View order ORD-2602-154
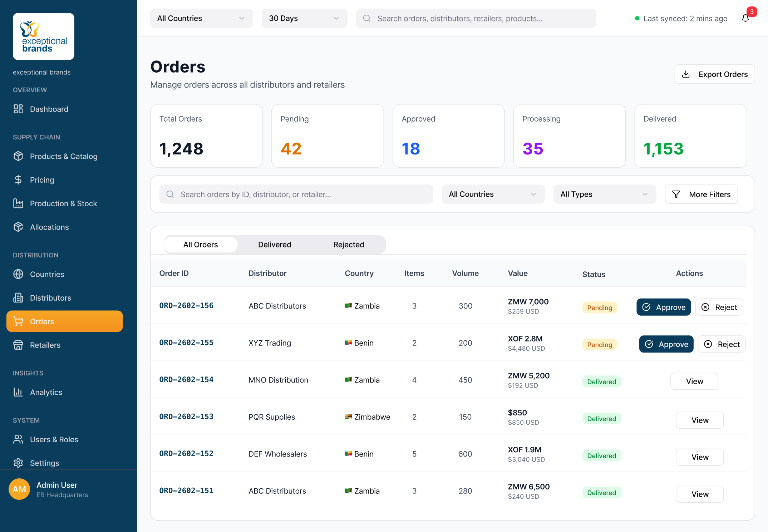The height and width of the screenshot is (532, 768). 694,381
